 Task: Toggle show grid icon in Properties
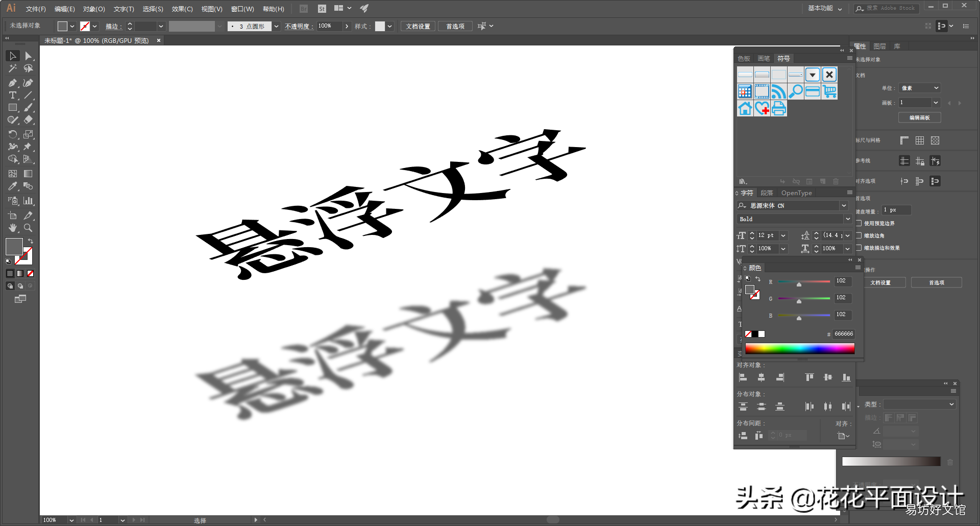[x=920, y=140]
